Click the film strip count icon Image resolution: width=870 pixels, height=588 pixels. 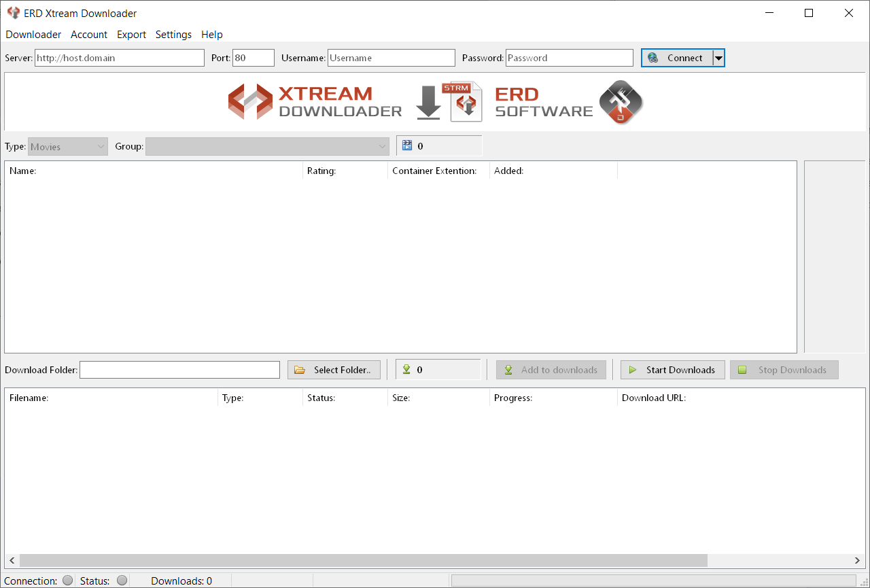coord(407,145)
